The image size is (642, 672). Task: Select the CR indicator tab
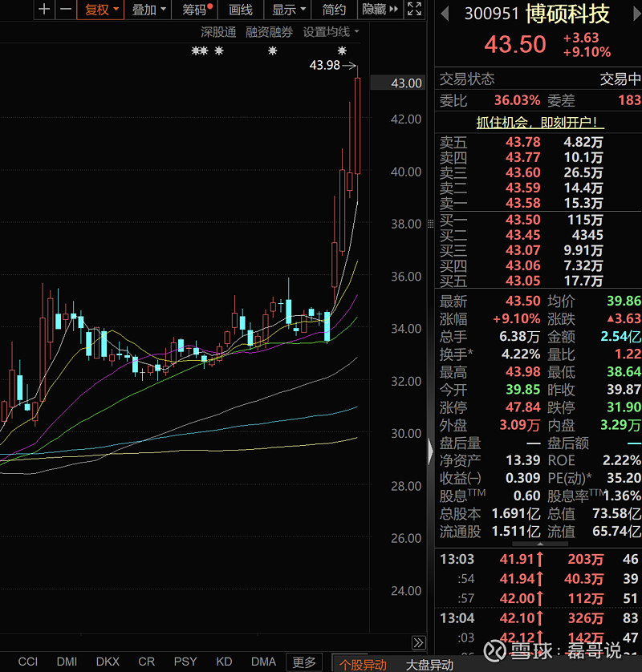tap(146, 662)
